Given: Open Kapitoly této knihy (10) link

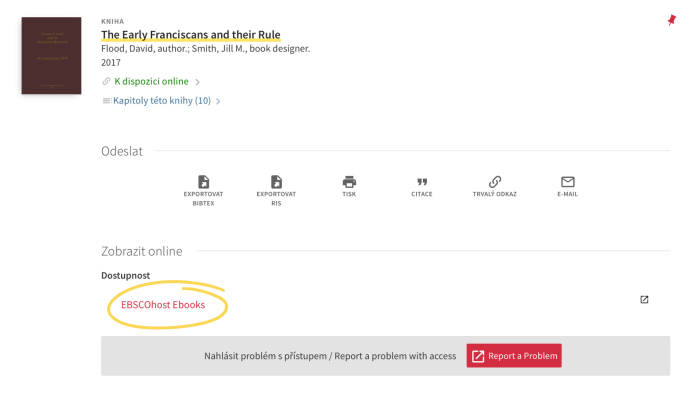Looking at the screenshot, I should point(162,101).
